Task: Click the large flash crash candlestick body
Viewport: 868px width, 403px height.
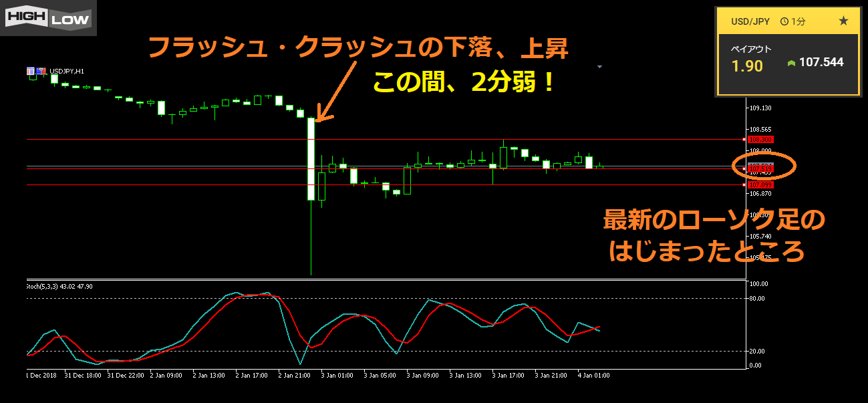Action: coord(311,159)
